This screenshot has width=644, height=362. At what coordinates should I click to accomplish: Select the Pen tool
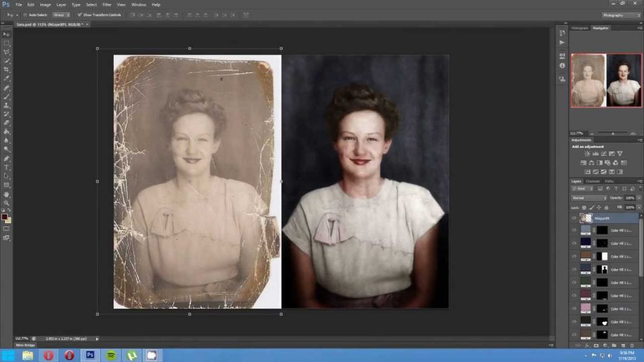(6, 158)
